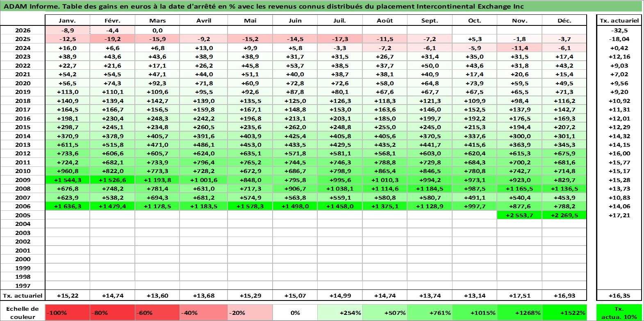Image resolution: width=644 pixels, height=321 pixels.
Task: Click cell -4,4 for February 2026
Action: click(112, 30)
